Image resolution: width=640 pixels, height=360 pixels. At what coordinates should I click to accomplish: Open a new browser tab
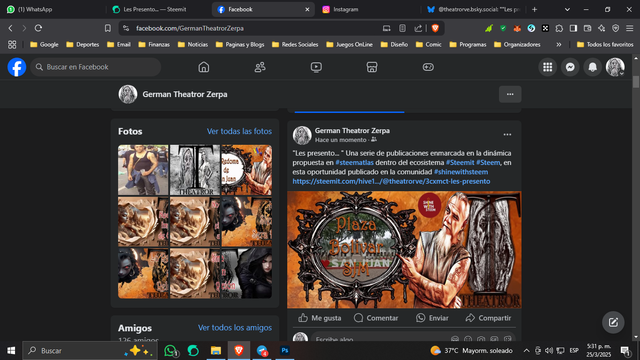534,9
